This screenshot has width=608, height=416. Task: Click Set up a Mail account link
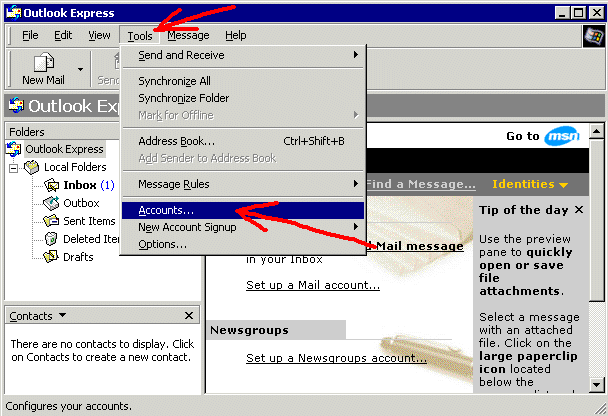[313, 285]
